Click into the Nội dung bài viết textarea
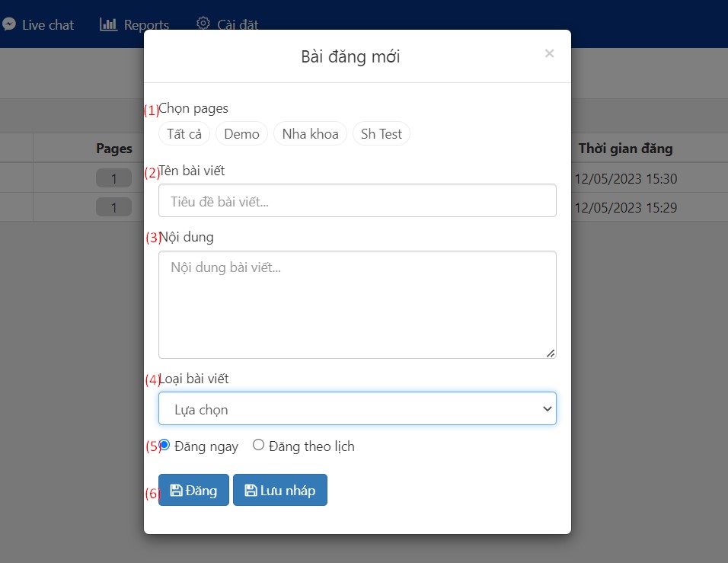This screenshot has width=728, height=563. pyautogui.click(x=356, y=304)
